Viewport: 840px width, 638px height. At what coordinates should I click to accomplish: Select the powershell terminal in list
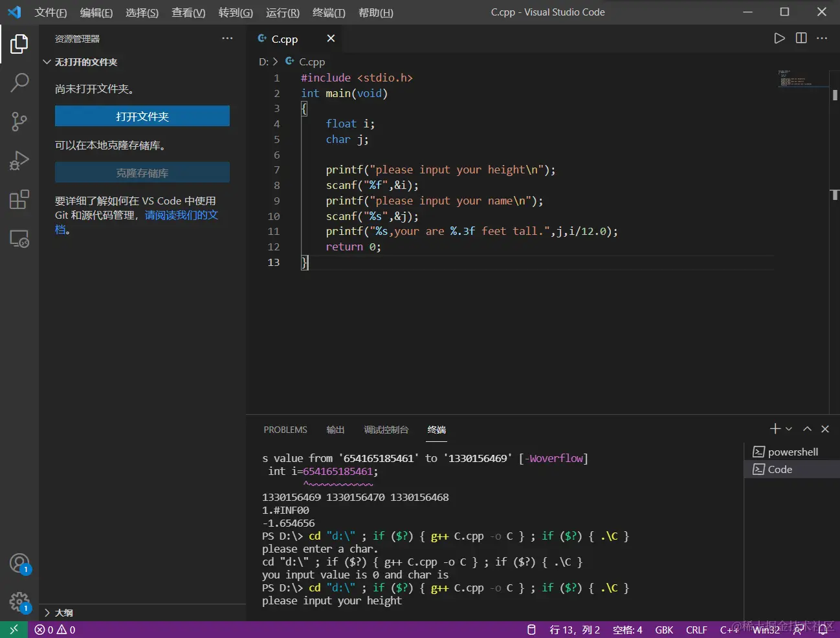[792, 452]
